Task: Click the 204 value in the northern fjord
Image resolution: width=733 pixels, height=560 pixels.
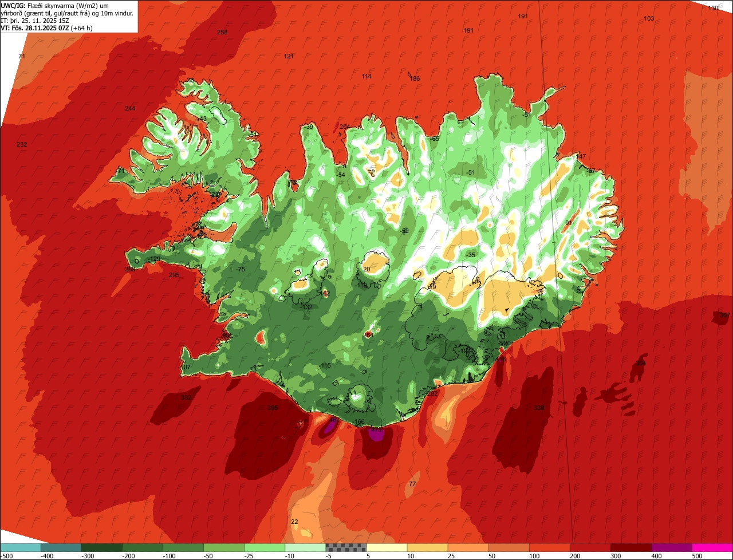Action: [344, 127]
